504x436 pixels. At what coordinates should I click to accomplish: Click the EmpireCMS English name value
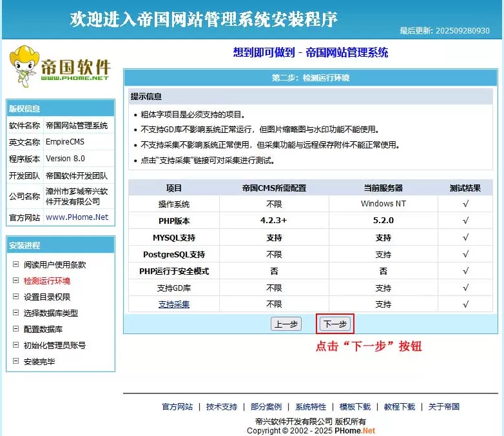(65, 142)
